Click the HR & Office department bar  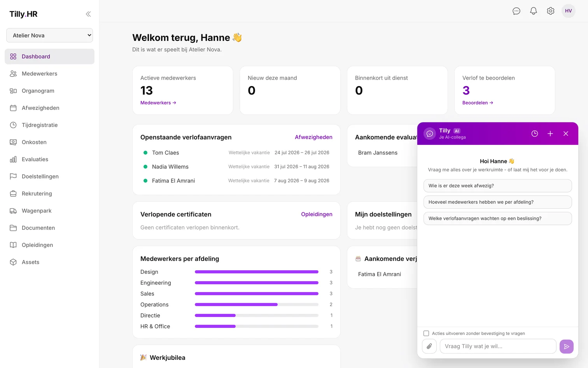257,326
